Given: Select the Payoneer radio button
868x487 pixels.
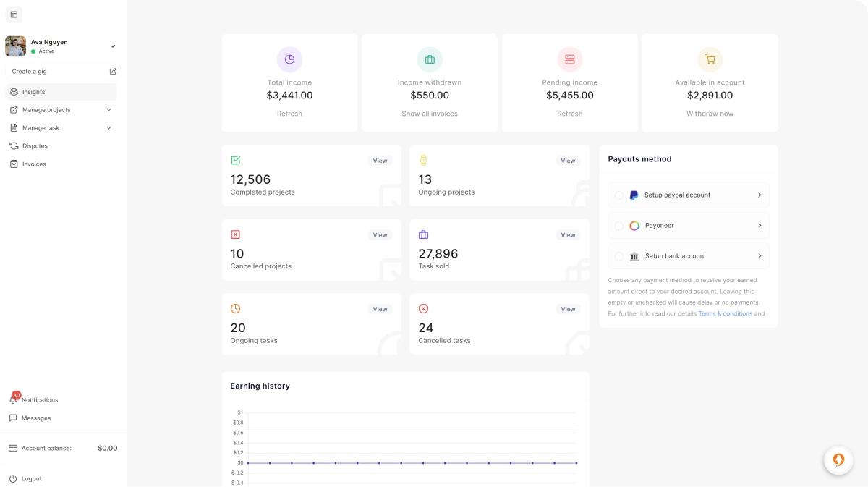Looking at the screenshot, I should tap(619, 226).
